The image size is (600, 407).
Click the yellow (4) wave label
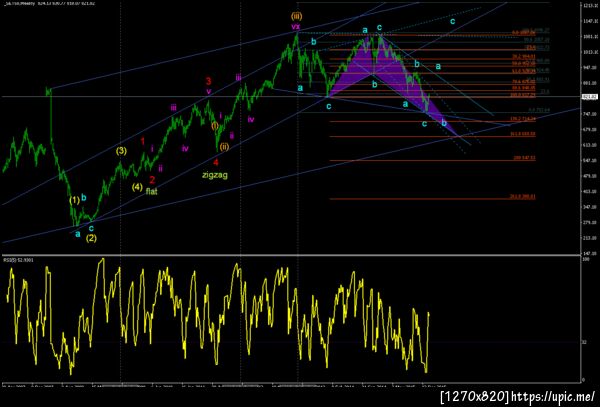[x=137, y=187]
